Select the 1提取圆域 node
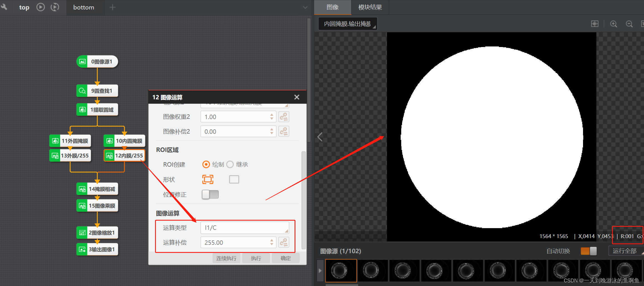 click(x=97, y=110)
